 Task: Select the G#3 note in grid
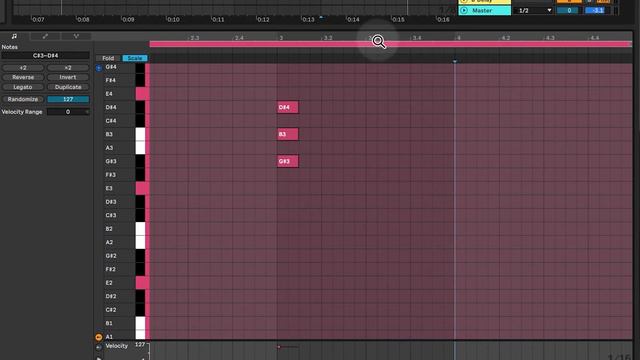coord(288,161)
